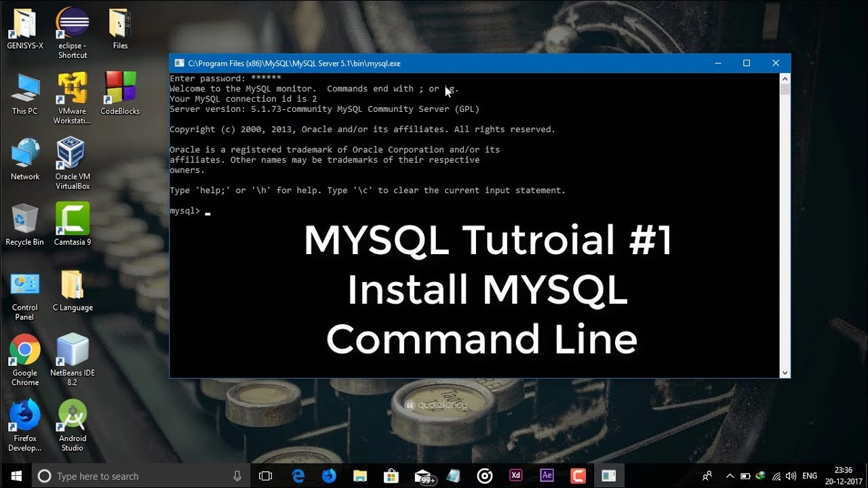Viewport: 868px width, 488px height.
Task: Open the GENISYS-X desktop folder
Action: click(x=25, y=28)
